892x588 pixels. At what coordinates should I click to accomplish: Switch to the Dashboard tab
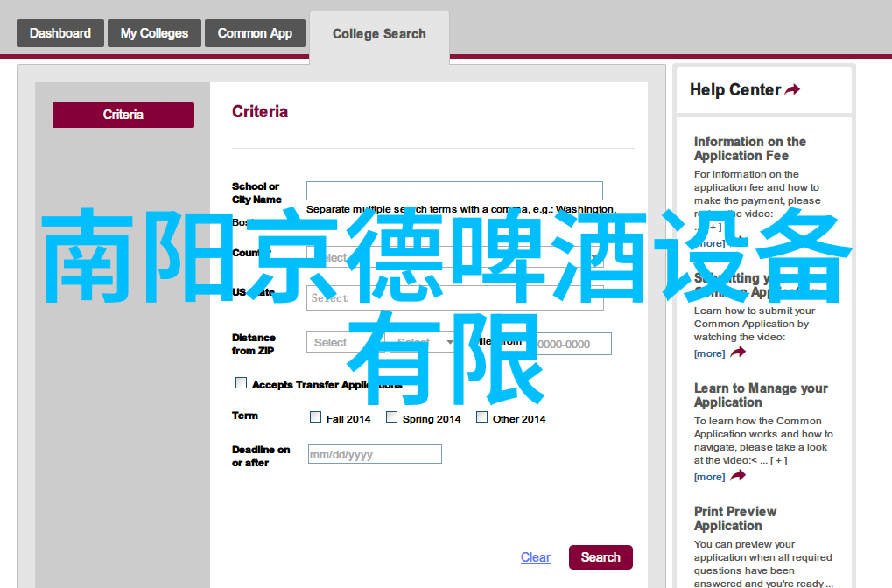pyautogui.click(x=60, y=33)
